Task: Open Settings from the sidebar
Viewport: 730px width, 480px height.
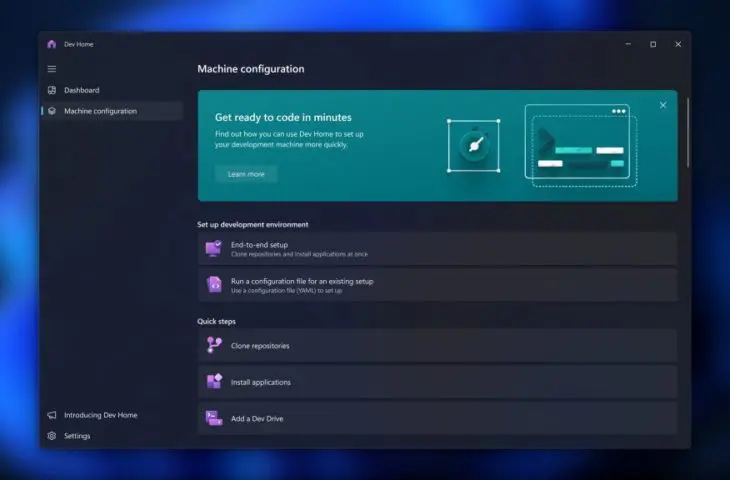Action: click(112, 436)
